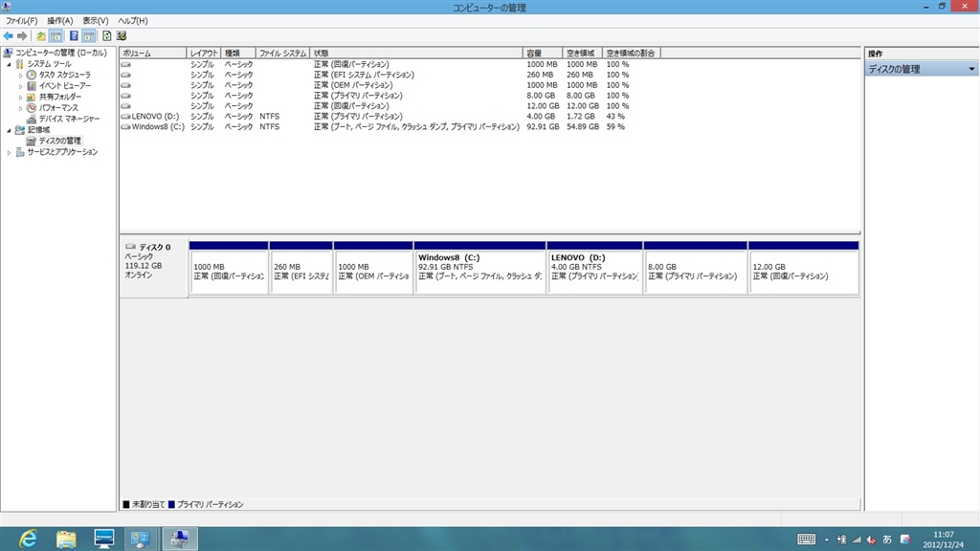Image resolution: width=980 pixels, height=551 pixels.
Task: Select デバイス マネージャー in the tree
Action: coord(68,119)
